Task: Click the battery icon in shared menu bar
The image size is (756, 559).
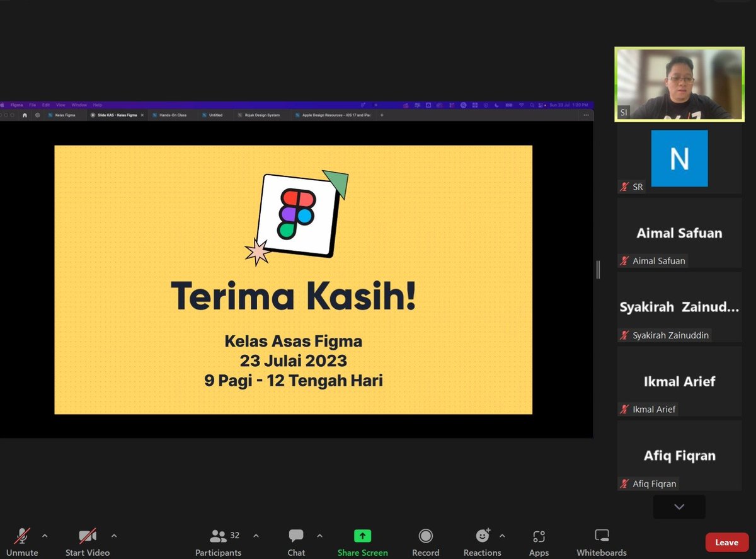Action: [509, 105]
